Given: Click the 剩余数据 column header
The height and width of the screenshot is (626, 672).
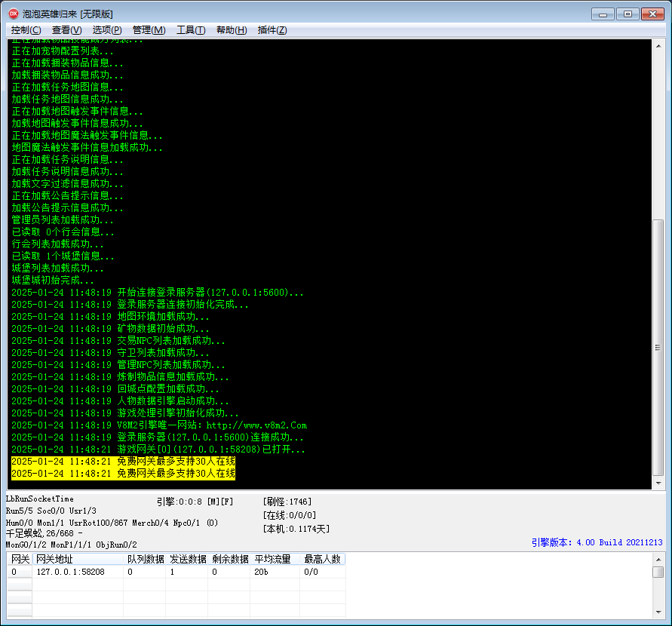Looking at the screenshot, I should coord(230,559).
